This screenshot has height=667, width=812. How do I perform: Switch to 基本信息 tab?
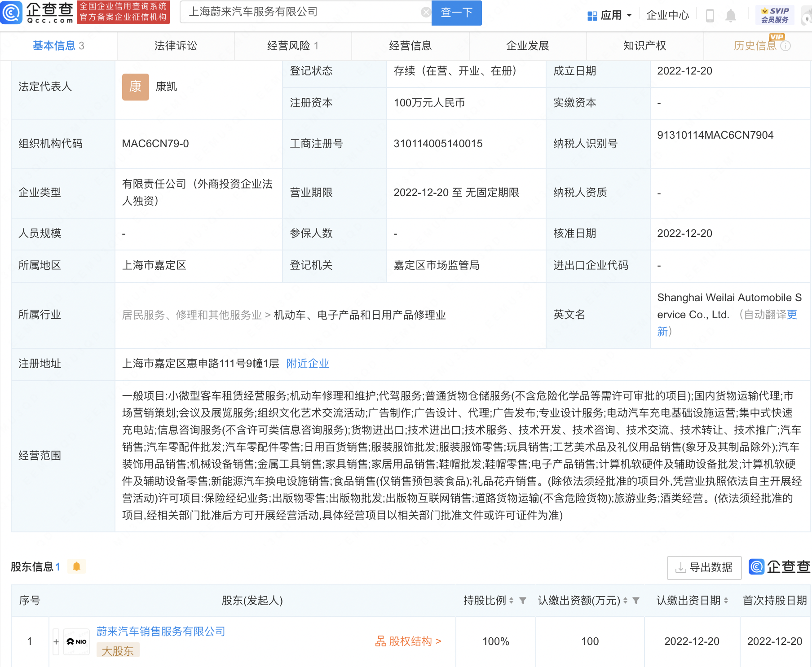coord(58,46)
